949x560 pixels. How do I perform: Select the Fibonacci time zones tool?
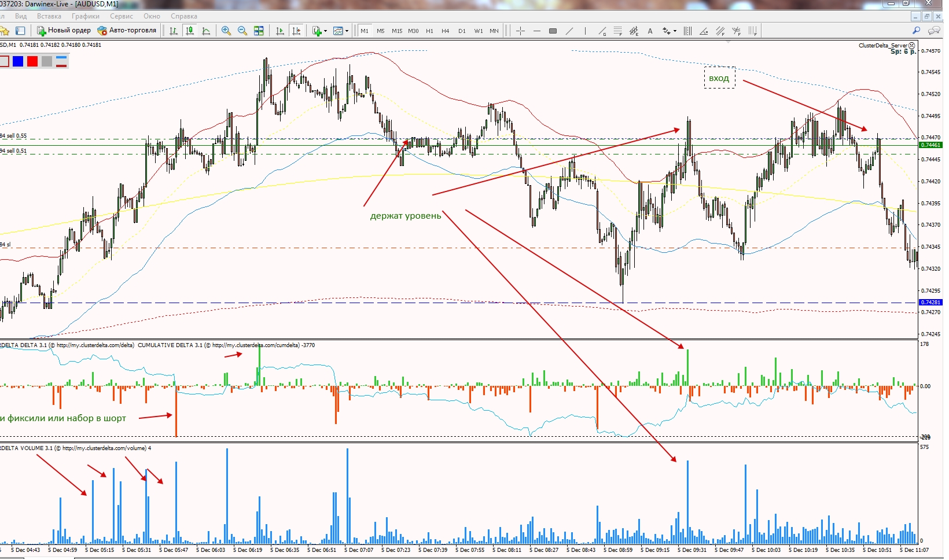[x=753, y=31]
